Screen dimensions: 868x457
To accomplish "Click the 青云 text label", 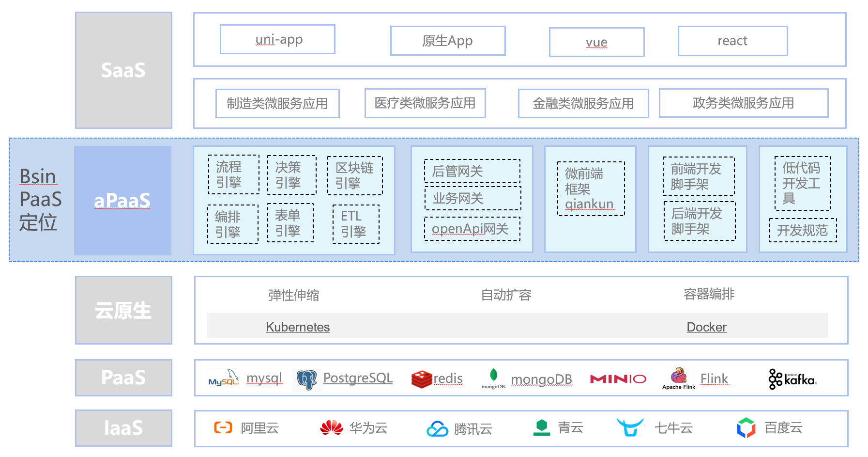I will (571, 427).
